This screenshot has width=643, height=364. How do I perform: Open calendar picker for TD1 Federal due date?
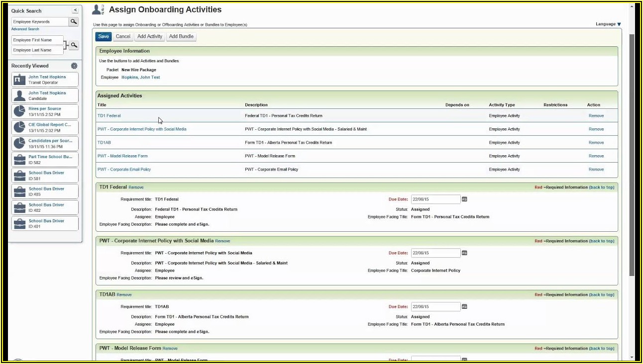tap(464, 199)
